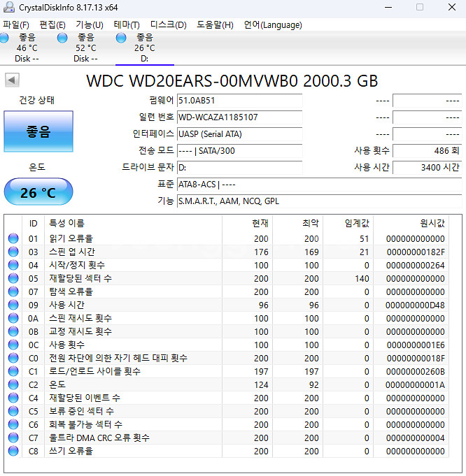Click the 최악 column header
Viewport: 466px width, 476px height.
[x=298, y=224]
